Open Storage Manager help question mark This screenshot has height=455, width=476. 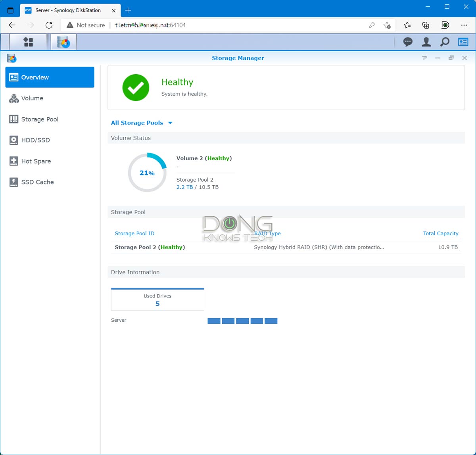tap(424, 58)
